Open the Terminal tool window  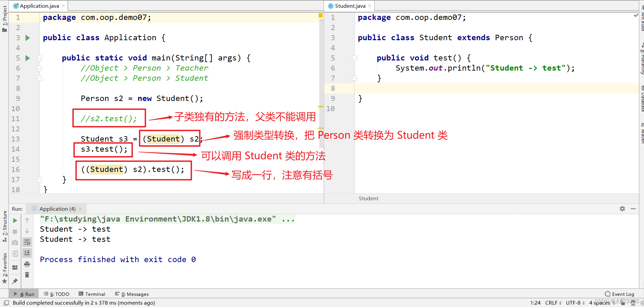(95, 294)
